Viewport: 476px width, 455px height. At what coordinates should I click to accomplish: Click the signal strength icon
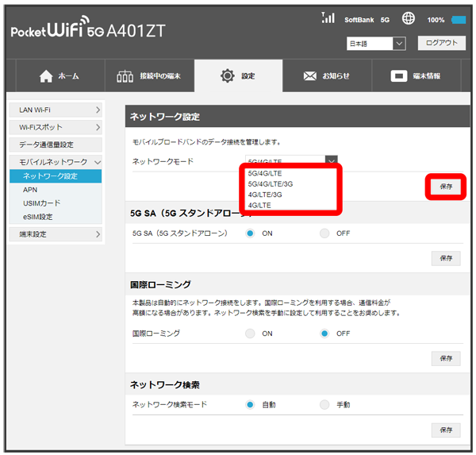[x=328, y=17]
